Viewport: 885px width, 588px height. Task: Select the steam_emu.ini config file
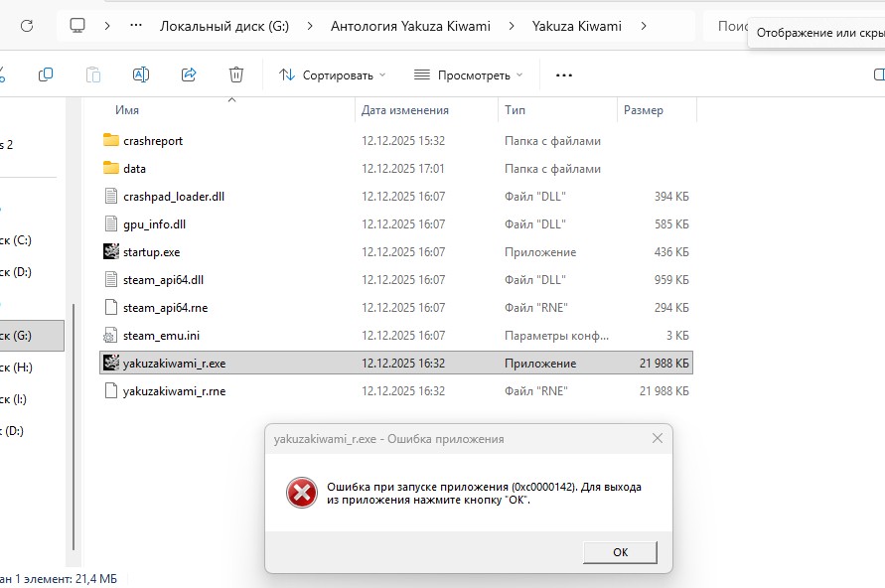[161, 336]
